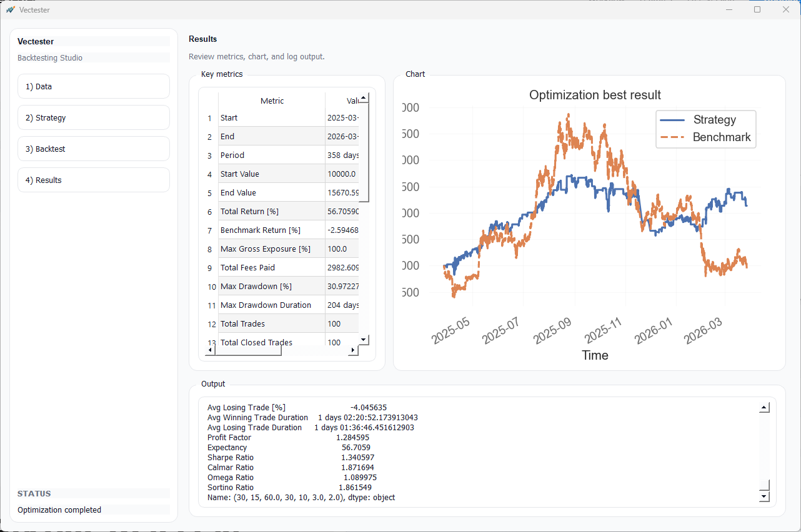Select the "Start Value" metric row
The width and height of the screenshot is (801, 532).
tap(271, 174)
